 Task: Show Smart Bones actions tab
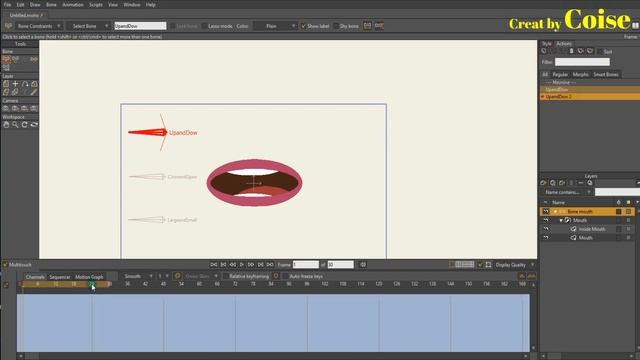pyautogui.click(x=606, y=75)
